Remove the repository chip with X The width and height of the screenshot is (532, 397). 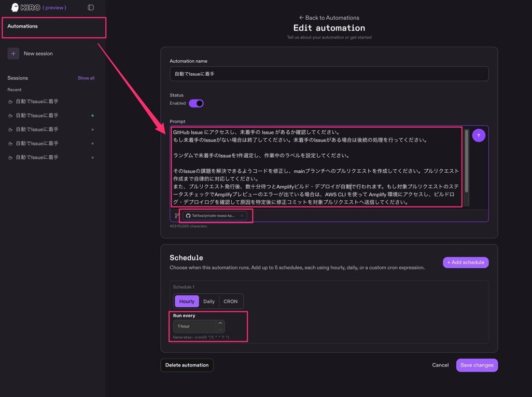point(242,216)
